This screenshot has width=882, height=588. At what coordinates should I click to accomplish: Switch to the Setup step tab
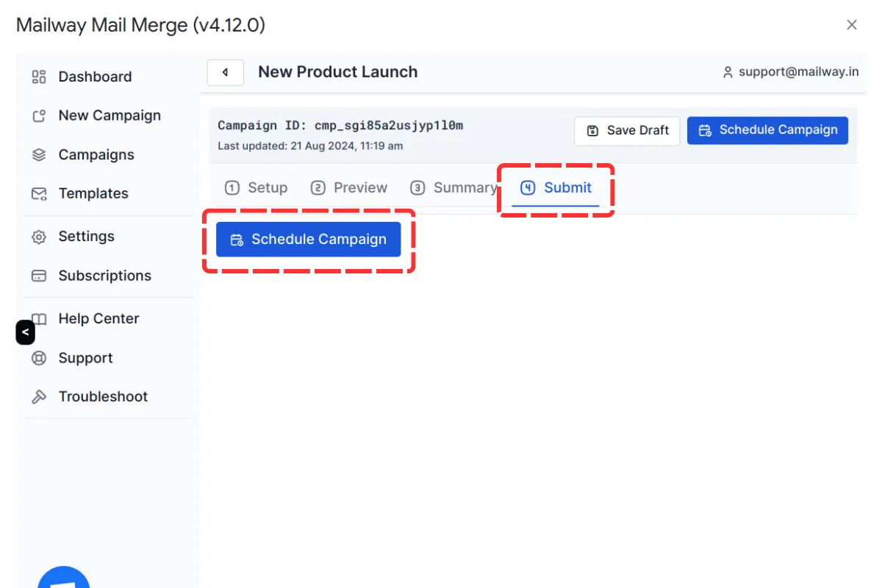click(x=257, y=188)
